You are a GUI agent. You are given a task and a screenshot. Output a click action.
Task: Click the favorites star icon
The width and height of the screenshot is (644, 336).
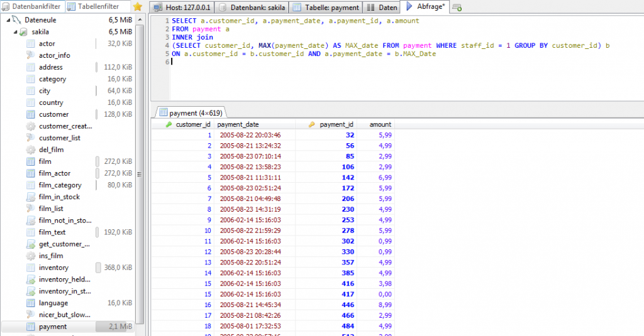(x=137, y=7)
